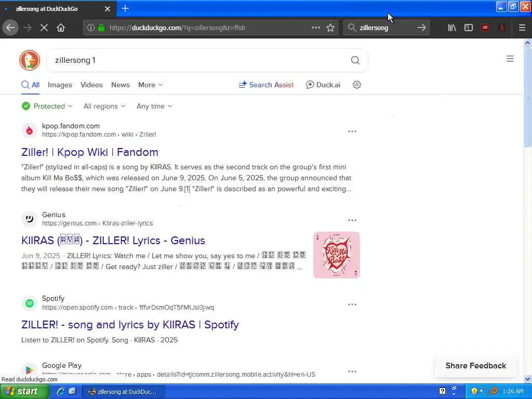
Task: Expand the Protected safe search dropdown
Action: [x=47, y=106]
